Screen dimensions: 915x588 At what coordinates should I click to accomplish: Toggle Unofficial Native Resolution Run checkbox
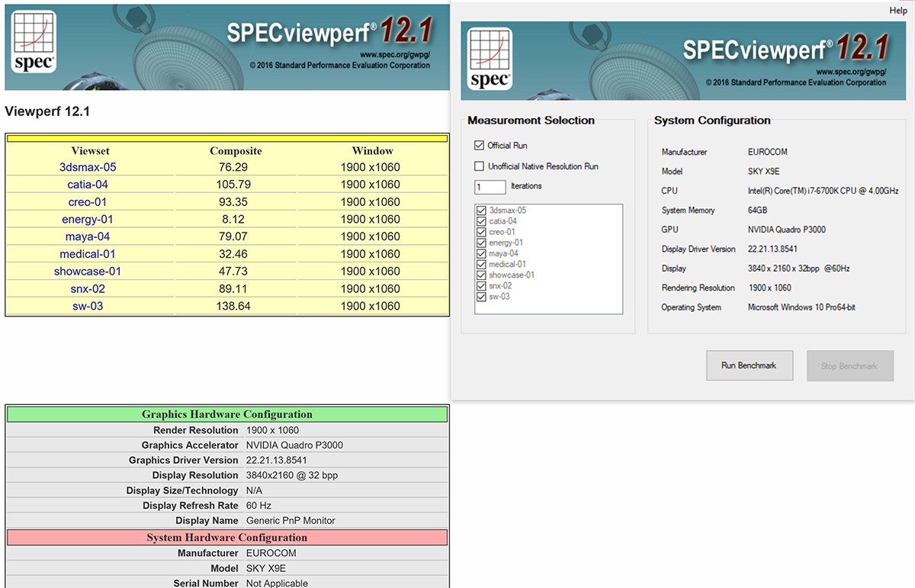480,166
